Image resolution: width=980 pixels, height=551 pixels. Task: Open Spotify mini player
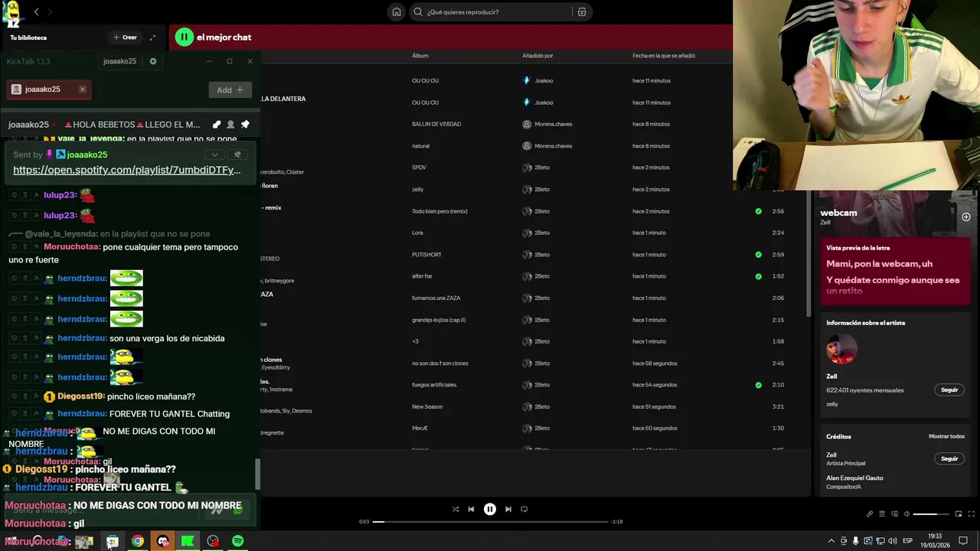click(x=958, y=514)
